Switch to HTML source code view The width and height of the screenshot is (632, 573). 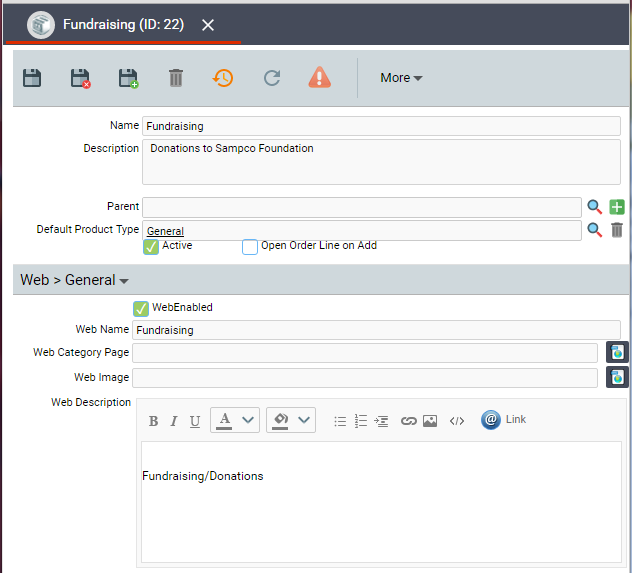click(457, 421)
